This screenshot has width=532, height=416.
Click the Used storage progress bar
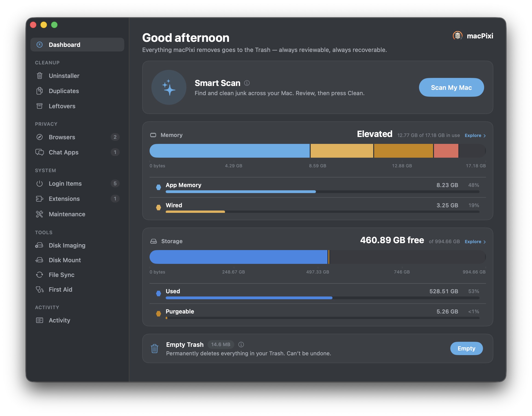coord(322,298)
